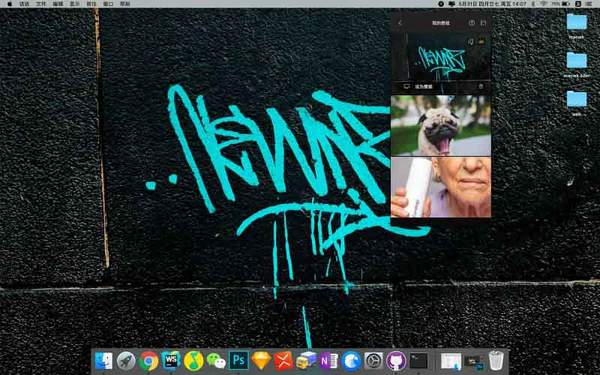Open Finder in the dock

(103, 361)
